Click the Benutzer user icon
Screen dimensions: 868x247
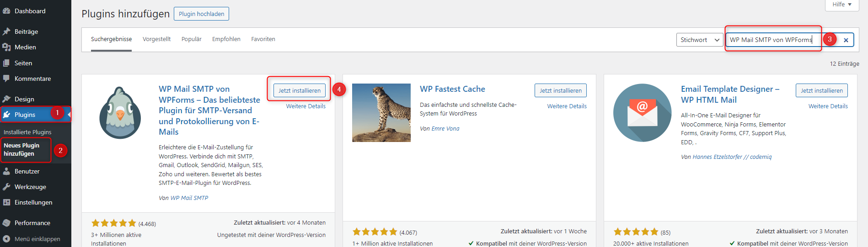pos(6,171)
